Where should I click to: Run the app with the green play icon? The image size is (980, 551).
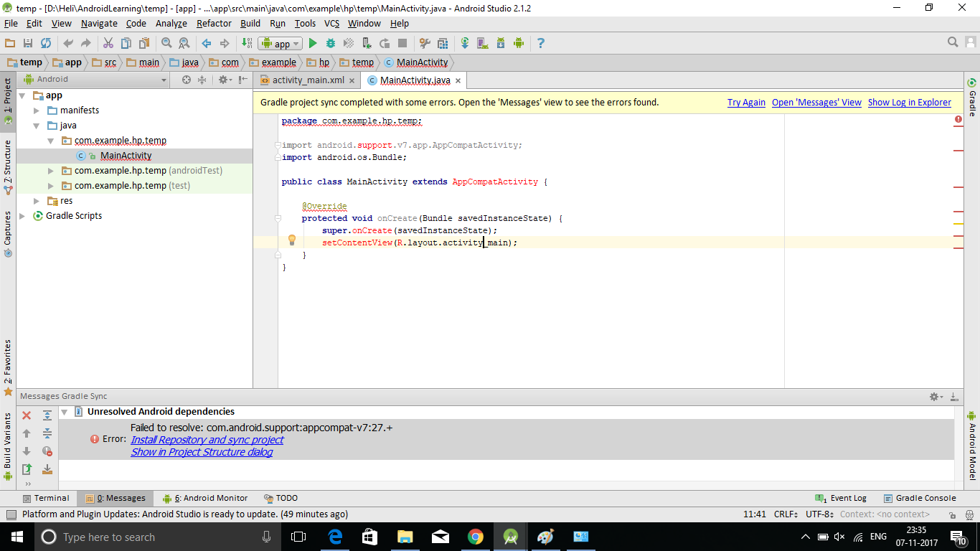313,43
